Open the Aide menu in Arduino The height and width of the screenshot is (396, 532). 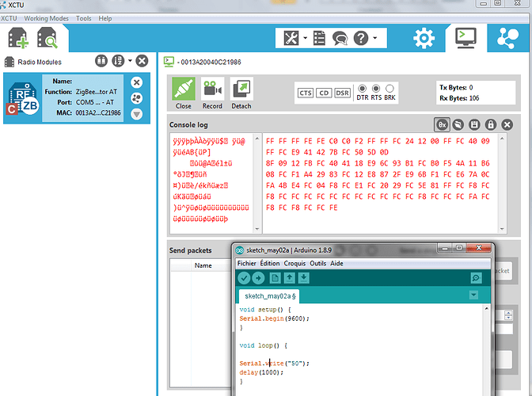click(336, 263)
